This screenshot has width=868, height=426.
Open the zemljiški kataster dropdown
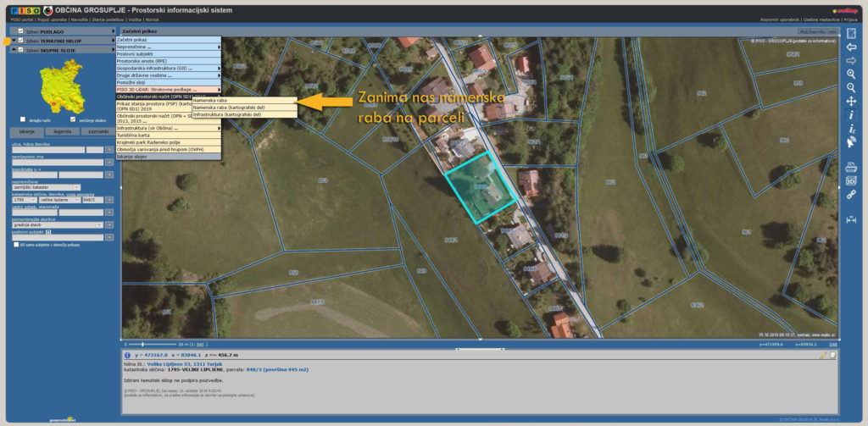click(47, 187)
